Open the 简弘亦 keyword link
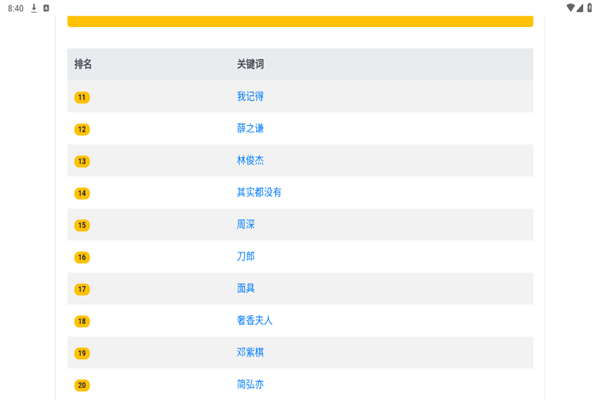600x400 pixels. coord(250,384)
